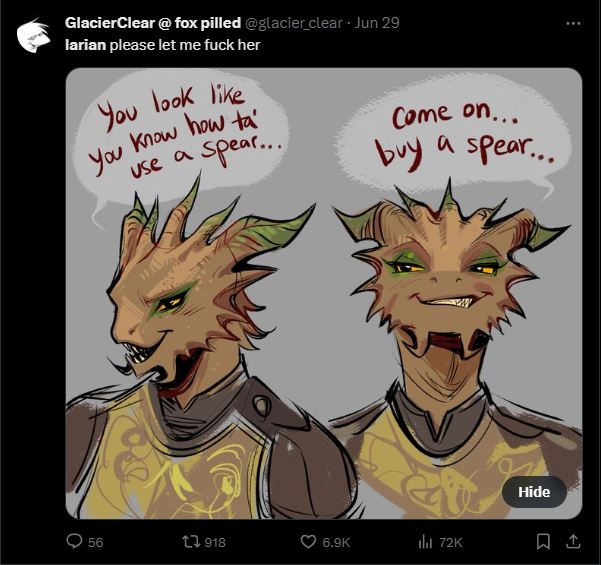
Task: Click the share upload-arrow icon
Action: (573, 541)
